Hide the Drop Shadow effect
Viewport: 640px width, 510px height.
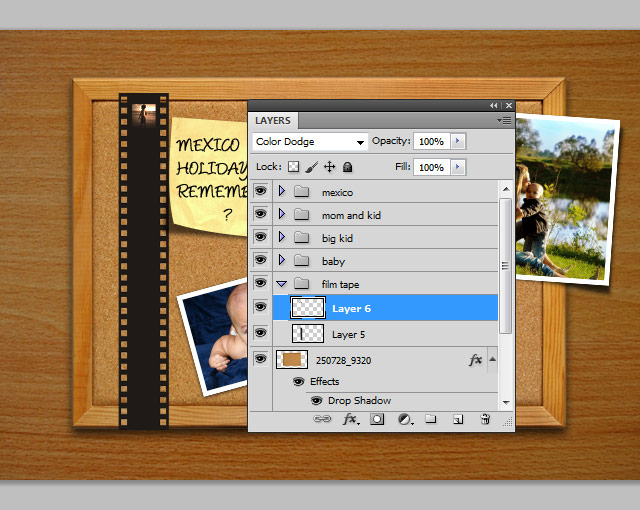coord(317,400)
